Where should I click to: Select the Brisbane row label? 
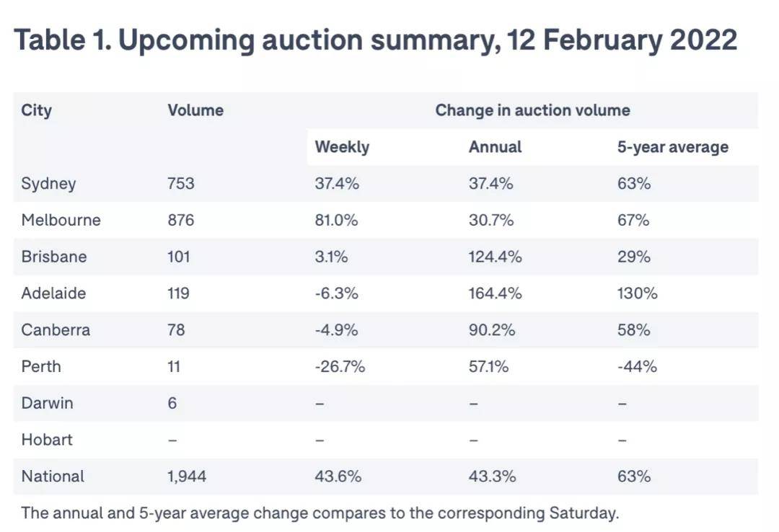tap(54, 257)
